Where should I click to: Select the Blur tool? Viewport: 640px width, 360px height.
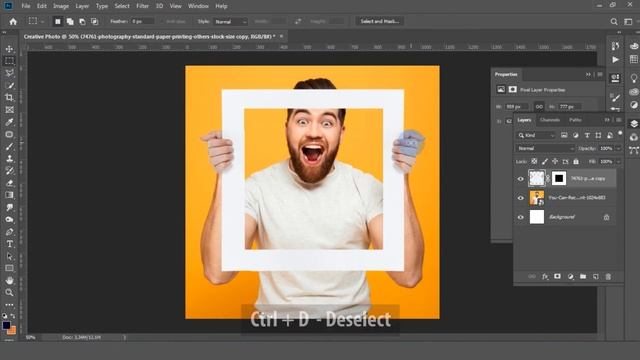pos(9,207)
